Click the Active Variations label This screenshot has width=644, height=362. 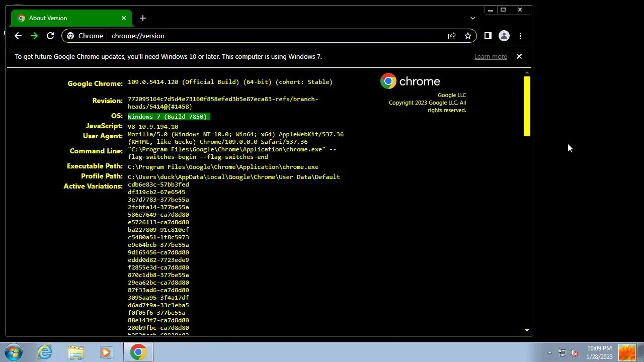click(x=93, y=186)
